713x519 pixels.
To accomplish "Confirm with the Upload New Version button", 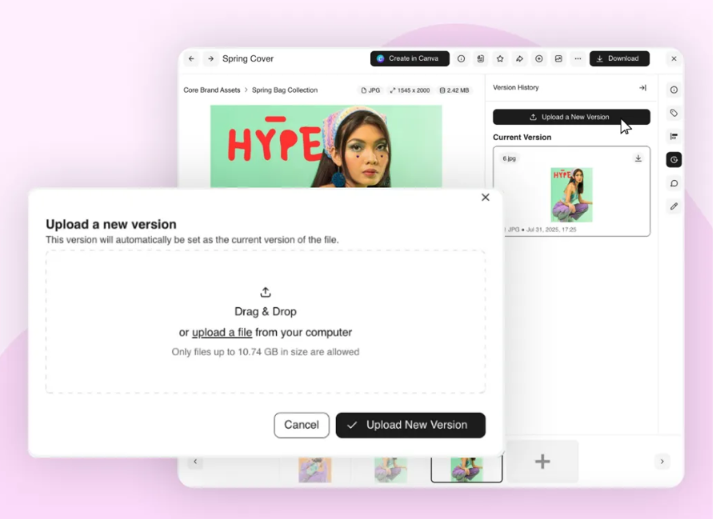I will click(x=411, y=425).
